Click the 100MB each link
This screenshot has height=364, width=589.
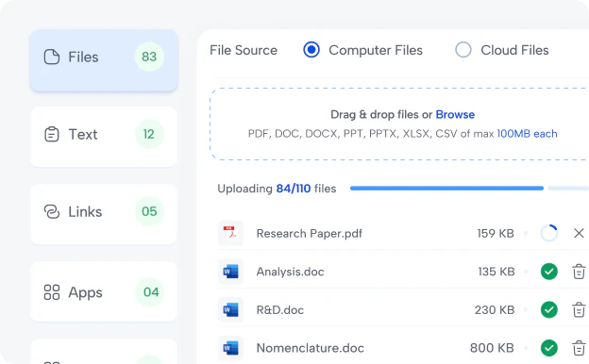coord(528,134)
